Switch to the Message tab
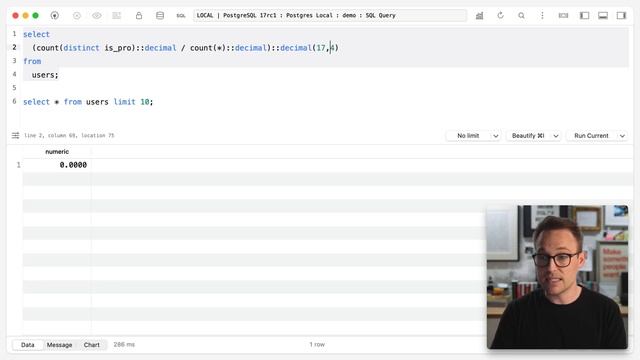640x360 pixels. [x=60, y=345]
